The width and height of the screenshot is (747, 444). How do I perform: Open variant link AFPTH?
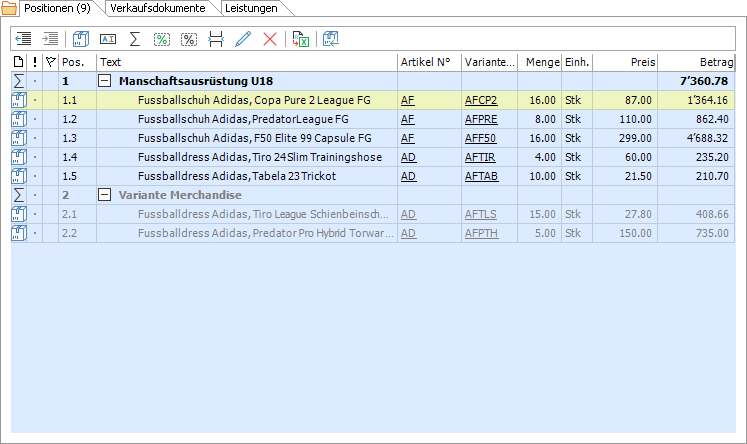[482, 233]
